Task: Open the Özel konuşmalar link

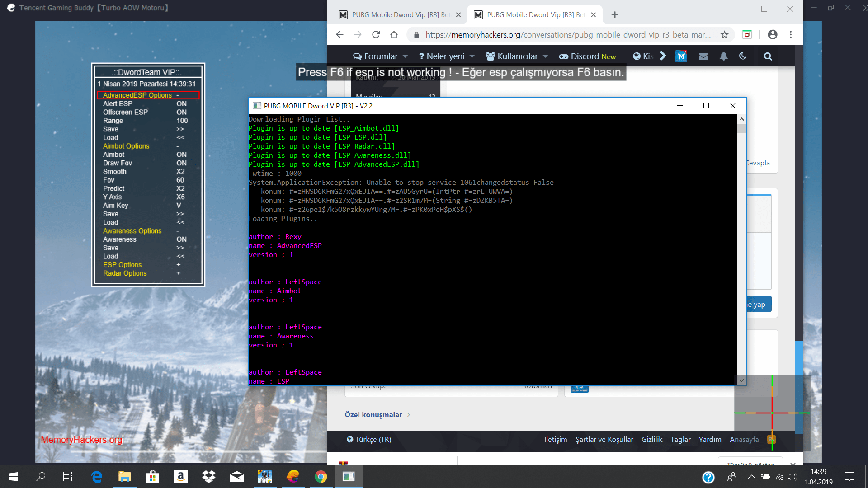Action: pyautogui.click(x=373, y=415)
